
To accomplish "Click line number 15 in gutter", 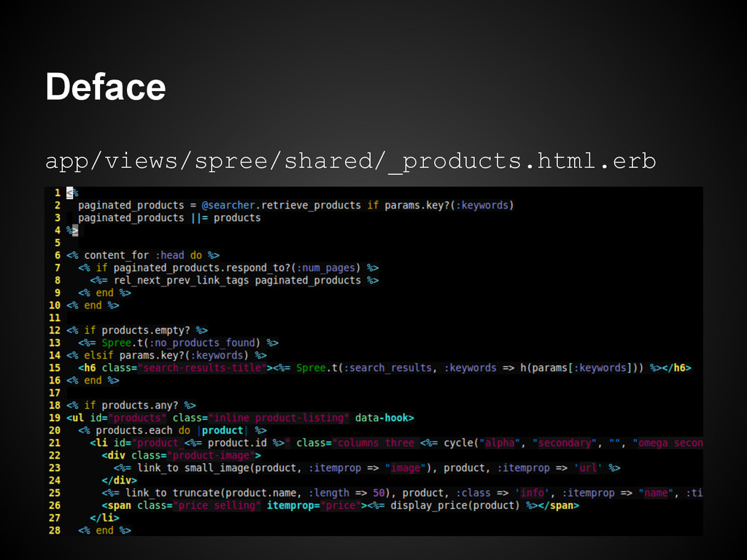I will pos(55,367).
